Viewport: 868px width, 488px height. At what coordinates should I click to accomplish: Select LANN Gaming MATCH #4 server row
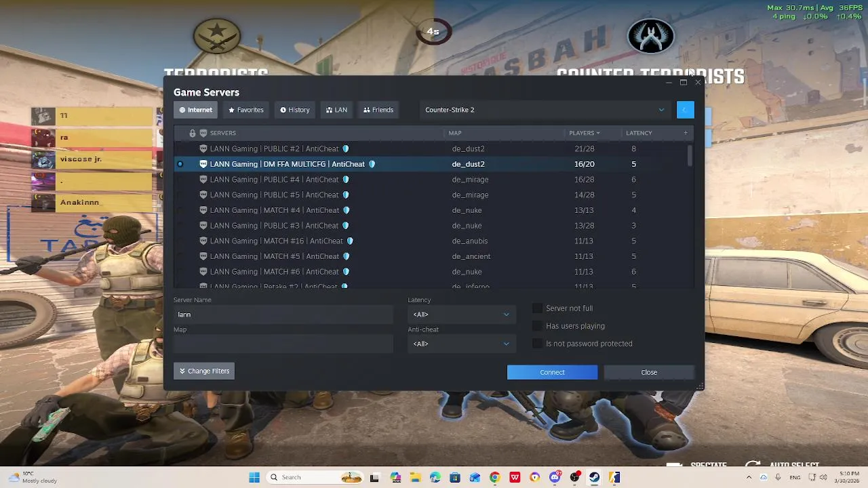[x=434, y=210]
